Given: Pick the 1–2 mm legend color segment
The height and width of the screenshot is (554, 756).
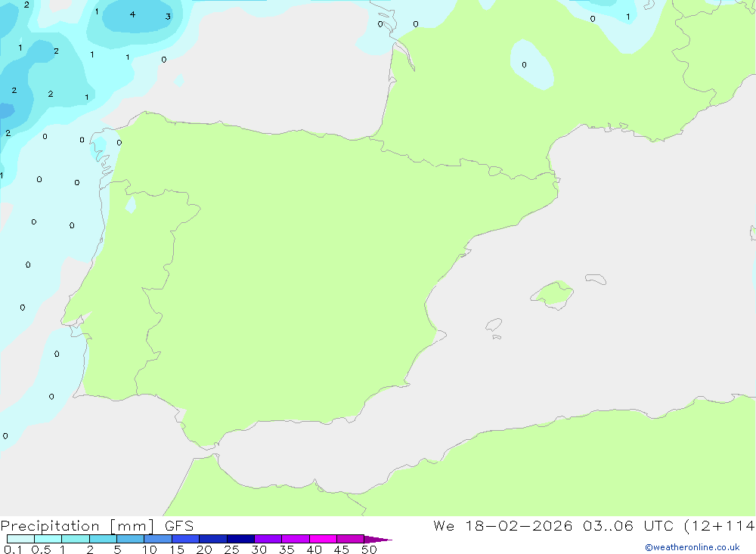Looking at the screenshot, I should (x=76, y=539).
